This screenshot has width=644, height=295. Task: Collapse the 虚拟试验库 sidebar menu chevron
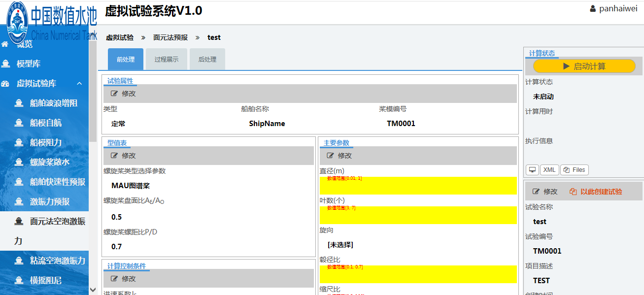pos(79,83)
